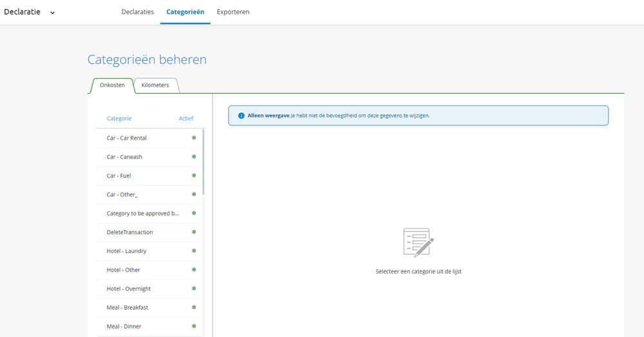Click the active indicator next to Hotel - Laundry
The image size is (644, 337).
(x=194, y=251)
